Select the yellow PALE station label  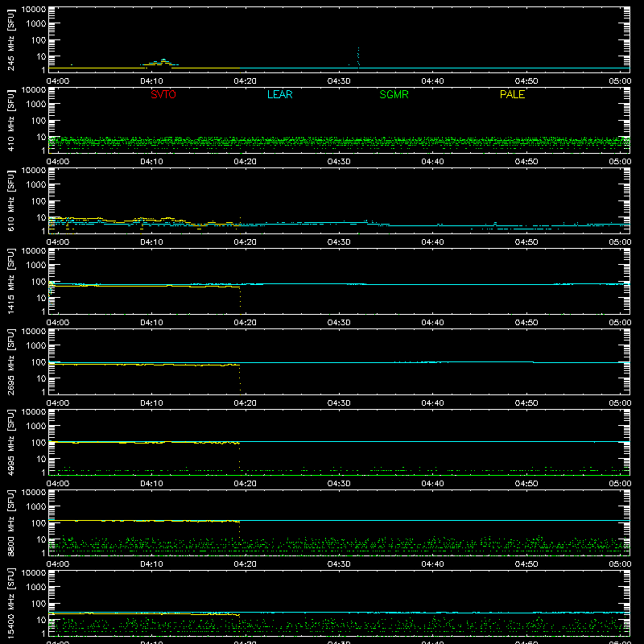point(512,94)
